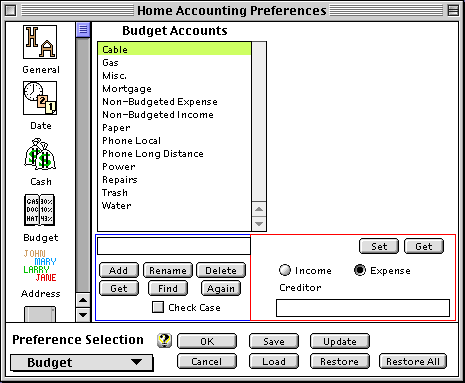Select the Gas account

174,62
